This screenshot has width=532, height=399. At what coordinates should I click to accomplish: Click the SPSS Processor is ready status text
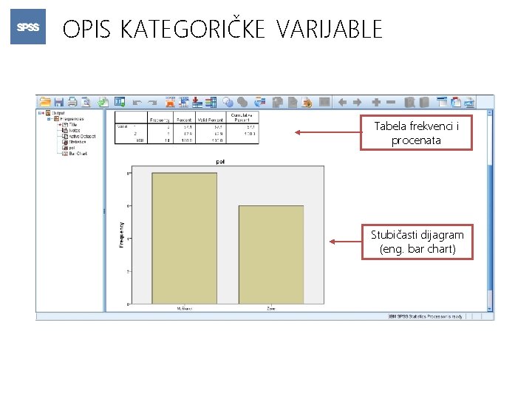click(x=426, y=316)
